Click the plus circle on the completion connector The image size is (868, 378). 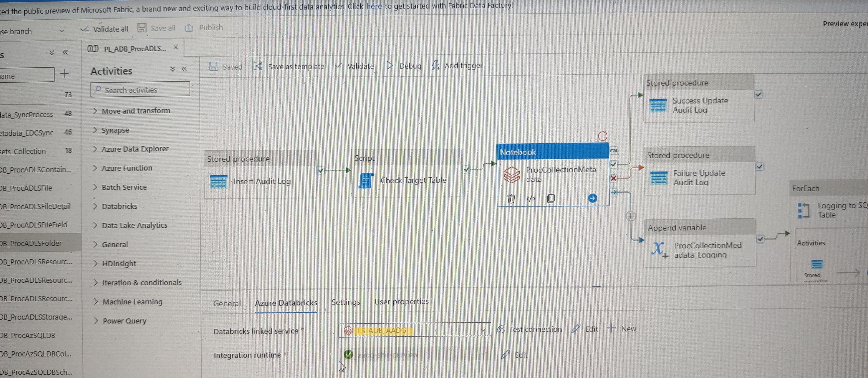point(630,216)
